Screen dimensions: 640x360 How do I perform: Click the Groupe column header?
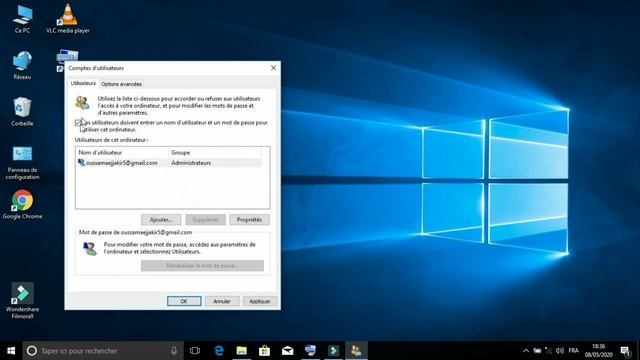(x=215, y=152)
